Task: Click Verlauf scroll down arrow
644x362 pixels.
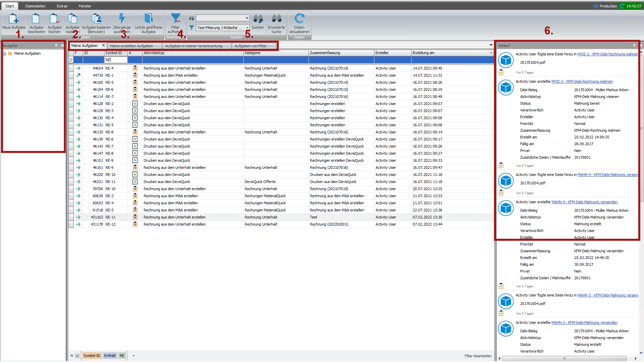Action: point(641,353)
